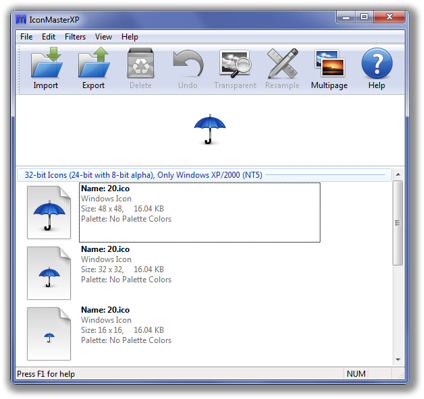Minimize the IconMasterXP window
This screenshot has width=424, height=399.
(346, 17)
